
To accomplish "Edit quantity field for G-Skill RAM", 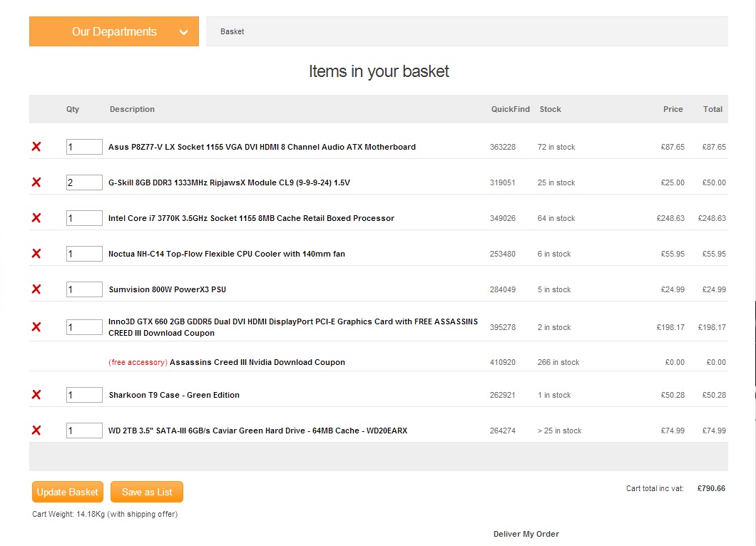I will [x=84, y=182].
